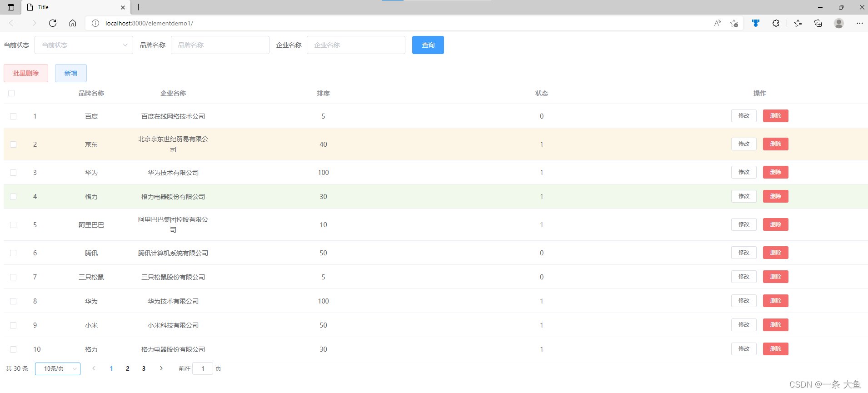Screen dimensions: 868x393
Task: Open the blue shield extension icon
Action: tap(756, 23)
